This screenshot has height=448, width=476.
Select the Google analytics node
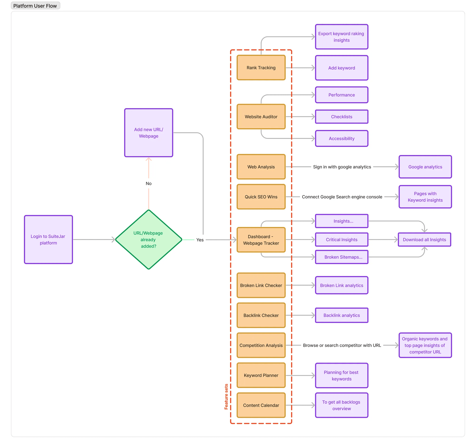pos(425,167)
